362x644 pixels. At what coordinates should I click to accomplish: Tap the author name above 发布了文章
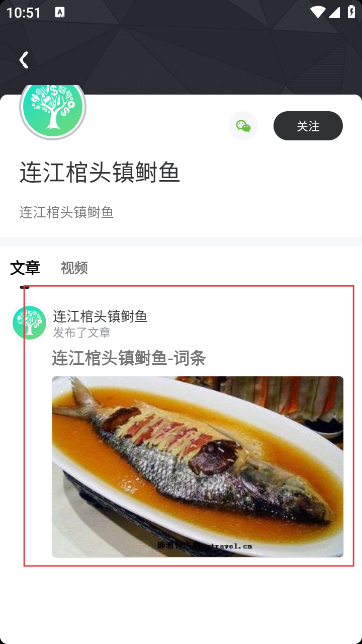[100, 316]
